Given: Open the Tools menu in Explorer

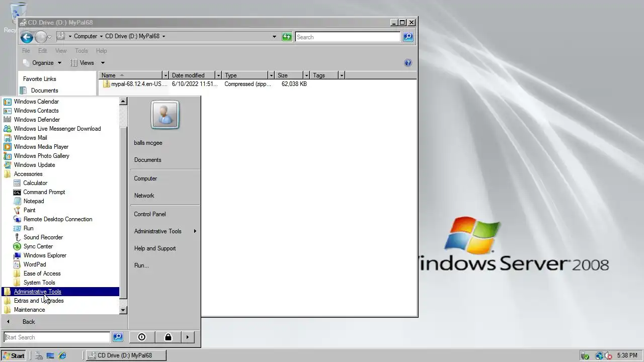Looking at the screenshot, I should coord(82,51).
